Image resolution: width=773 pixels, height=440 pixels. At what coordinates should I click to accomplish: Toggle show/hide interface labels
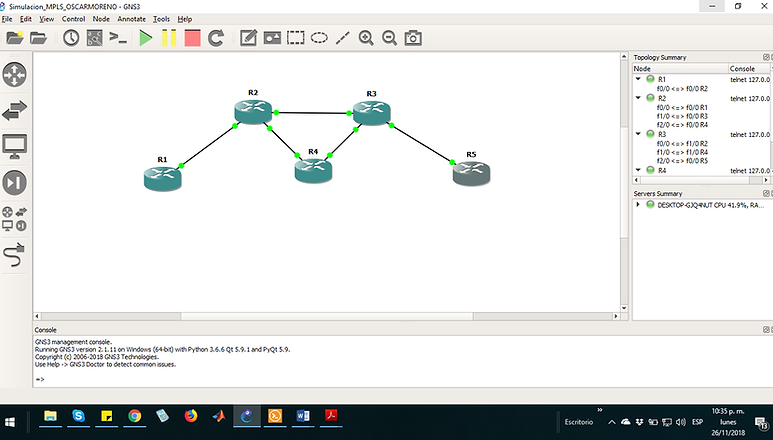coord(95,38)
